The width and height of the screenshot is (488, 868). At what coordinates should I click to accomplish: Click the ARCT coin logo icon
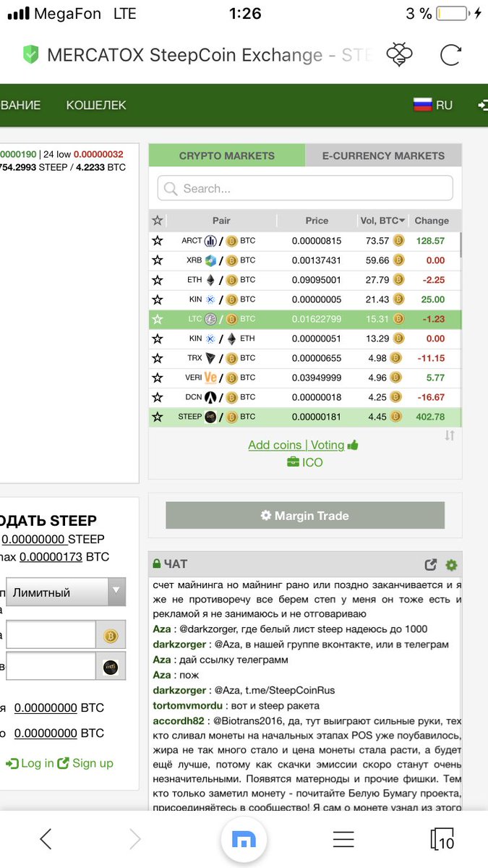click(x=210, y=241)
